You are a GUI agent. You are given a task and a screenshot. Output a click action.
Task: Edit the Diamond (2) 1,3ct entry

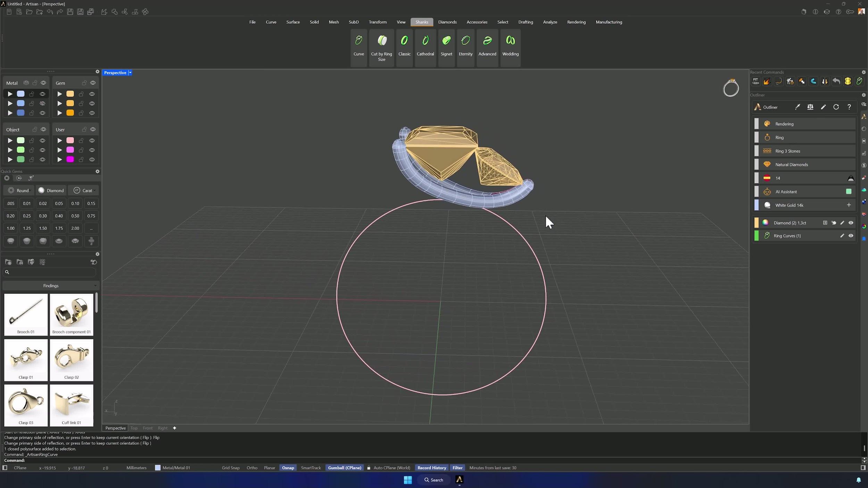[x=842, y=223]
